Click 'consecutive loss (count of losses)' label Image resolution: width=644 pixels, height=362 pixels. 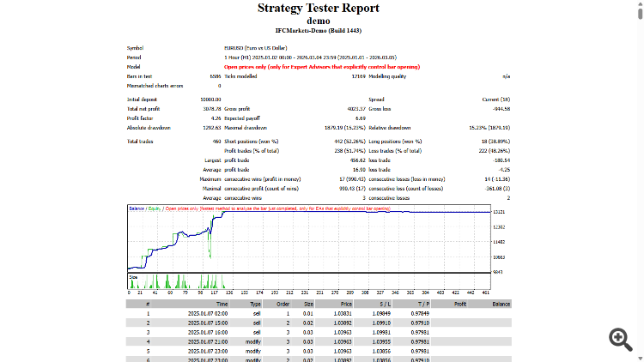pyautogui.click(x=406, y=189)
